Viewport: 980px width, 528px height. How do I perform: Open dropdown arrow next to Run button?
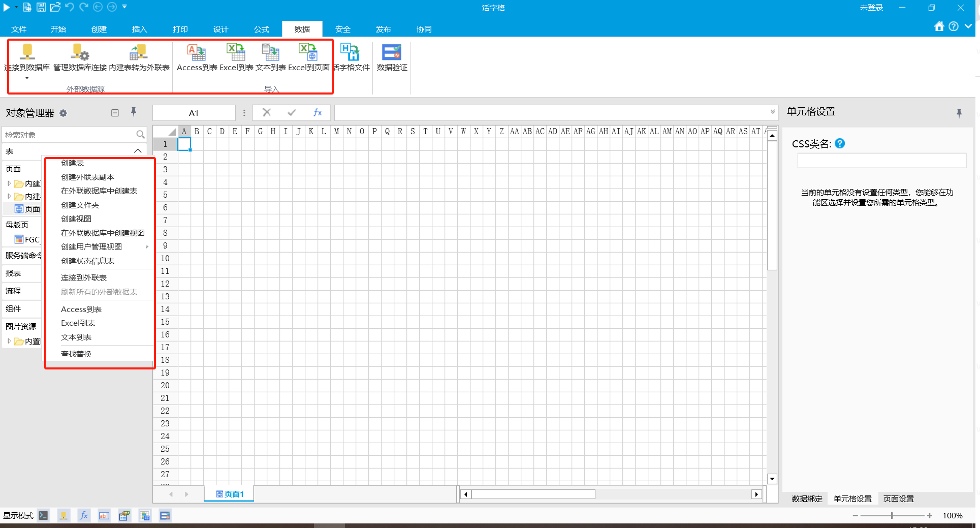(16, 7)
